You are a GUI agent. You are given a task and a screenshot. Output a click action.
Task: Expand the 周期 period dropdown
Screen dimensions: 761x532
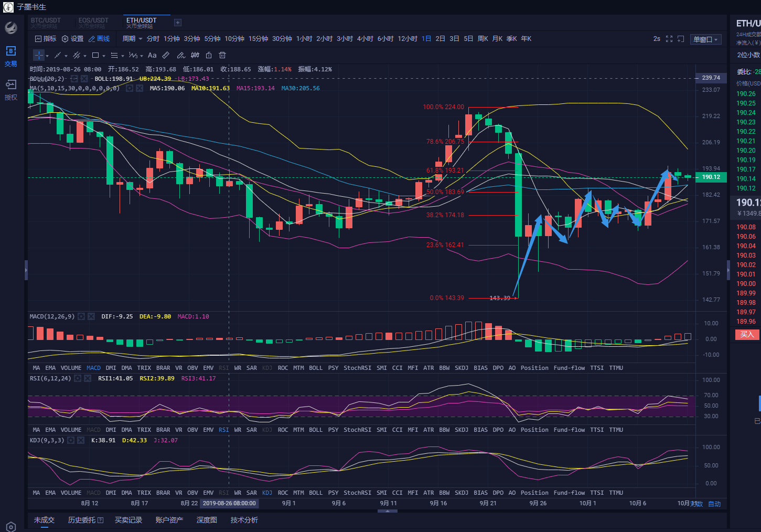[132, 39]
